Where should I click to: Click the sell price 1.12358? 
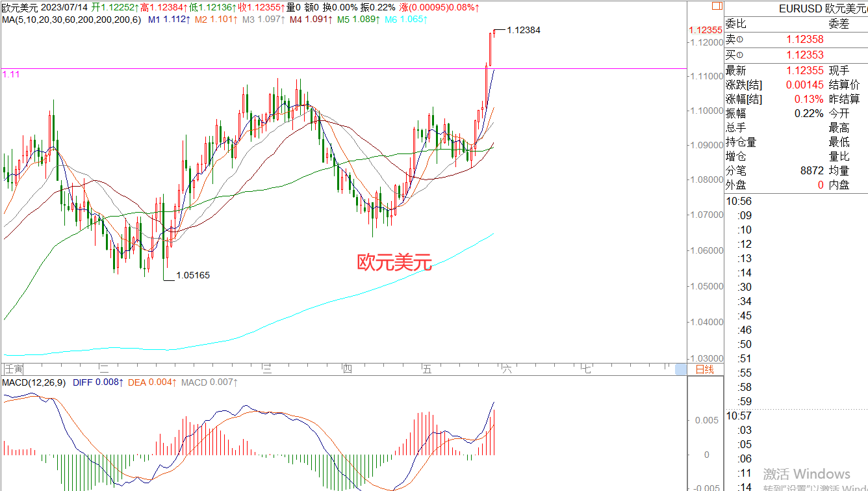(805, 40)
